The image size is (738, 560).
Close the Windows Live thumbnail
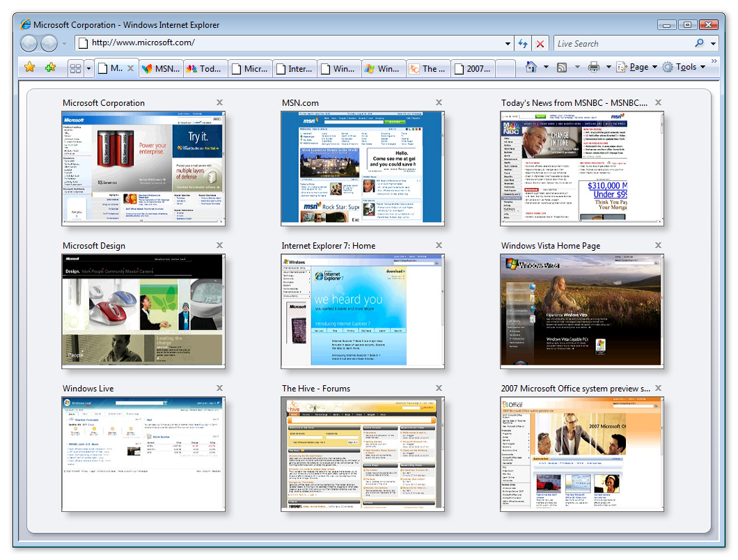coord(220,388)
